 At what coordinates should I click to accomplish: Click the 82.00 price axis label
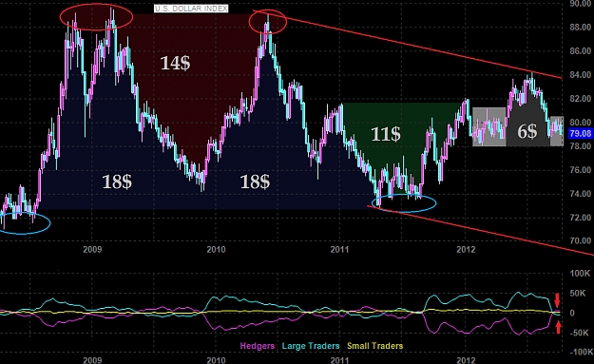pos(581,99)
